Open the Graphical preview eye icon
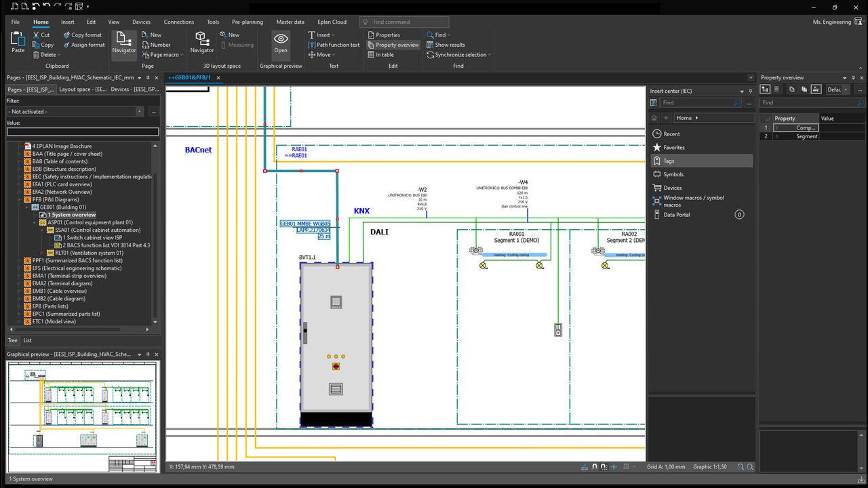 pos(281,43)
